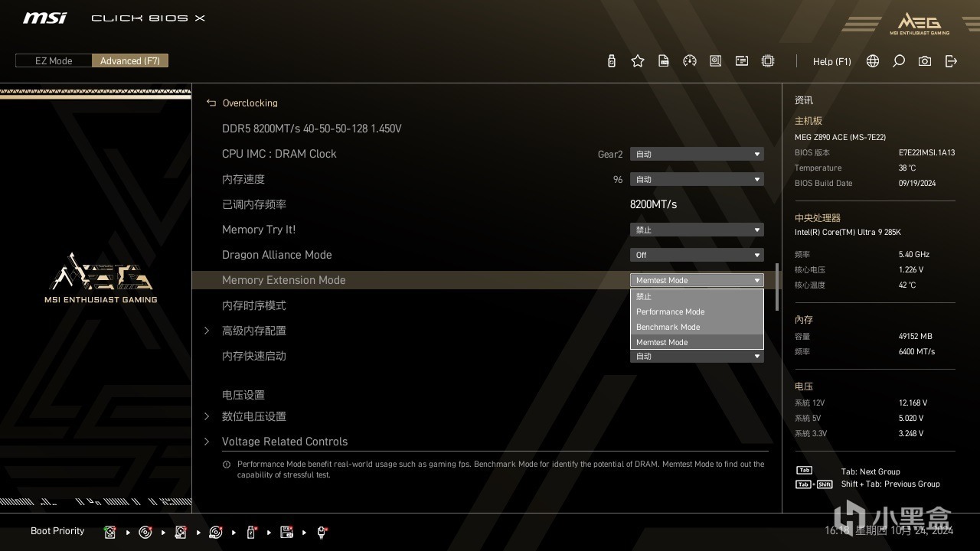Viewport: 980px width, 551px height.
Task: Open the CPU IMC : DRAM Clock dropdown
Action: click(697, 154)
